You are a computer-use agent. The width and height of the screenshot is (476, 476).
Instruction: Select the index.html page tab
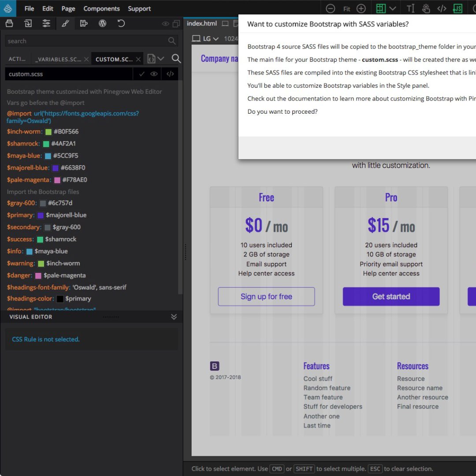pos(201,23)
